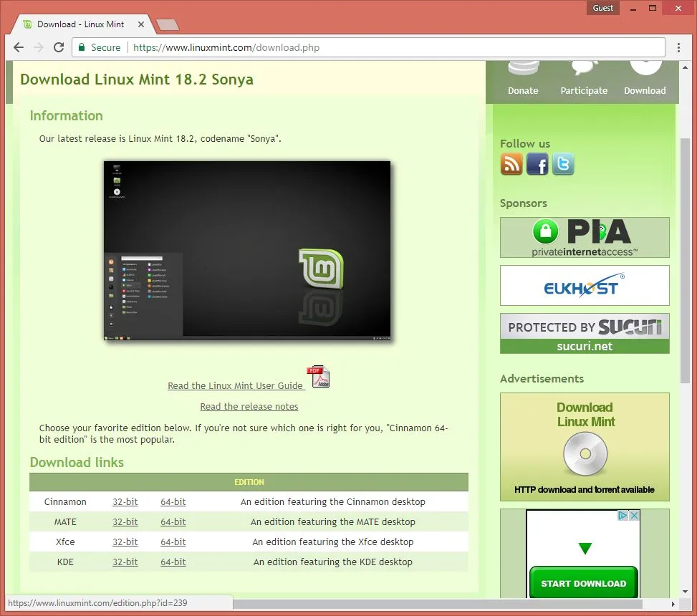Click the Guest profile button
The image size is (697, 616).
[602, 8]
